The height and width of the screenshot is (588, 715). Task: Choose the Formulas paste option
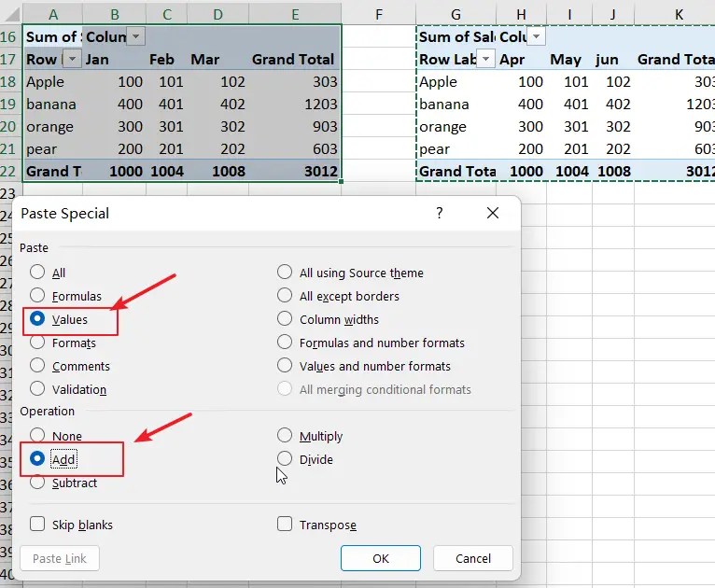[37, 295]
